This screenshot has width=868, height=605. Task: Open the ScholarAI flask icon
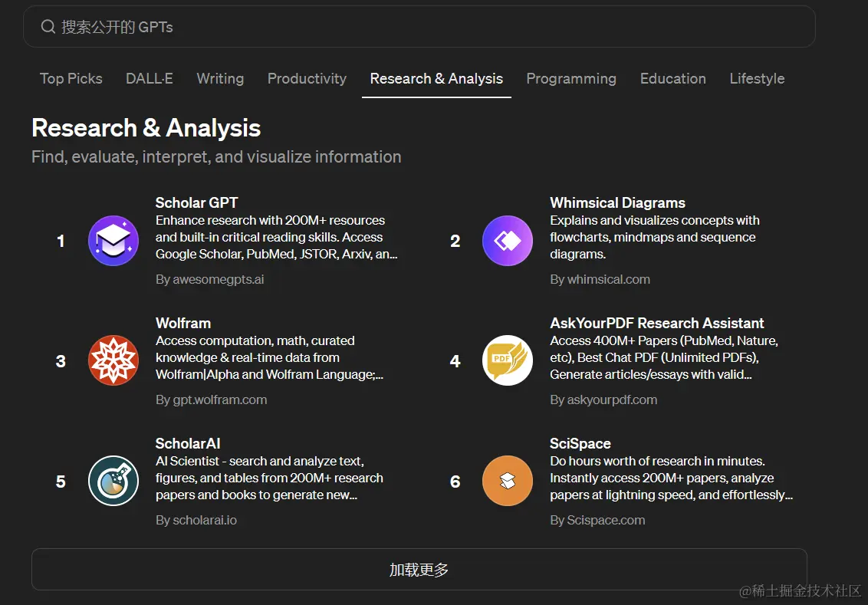pyautogui.click(x=113, y=481)
